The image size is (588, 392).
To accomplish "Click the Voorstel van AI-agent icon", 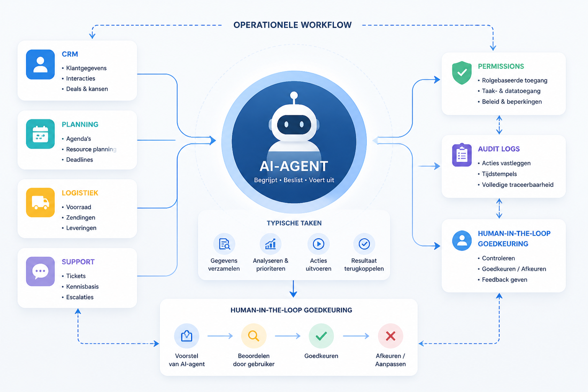I will coord(186,336).
